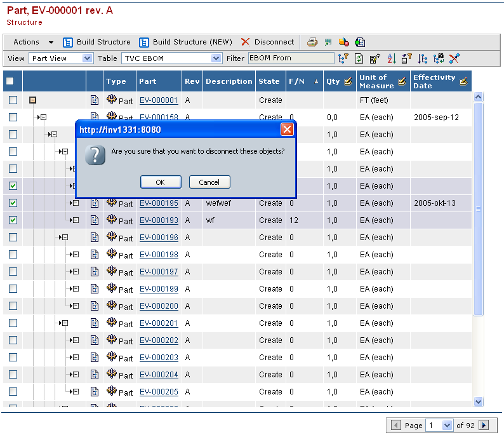This screenshot has width=504, height=437.
Task: Click the edit pencil icon in Qty header
Action: (348, 81)
